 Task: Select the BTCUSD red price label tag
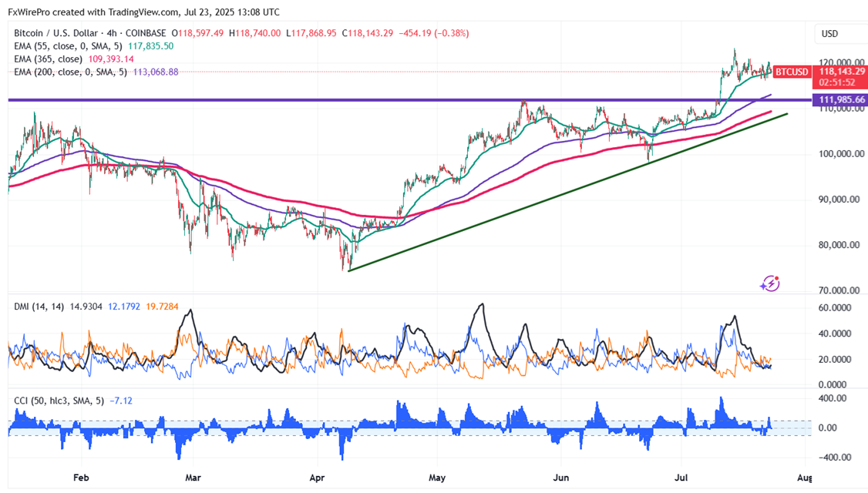792,72
